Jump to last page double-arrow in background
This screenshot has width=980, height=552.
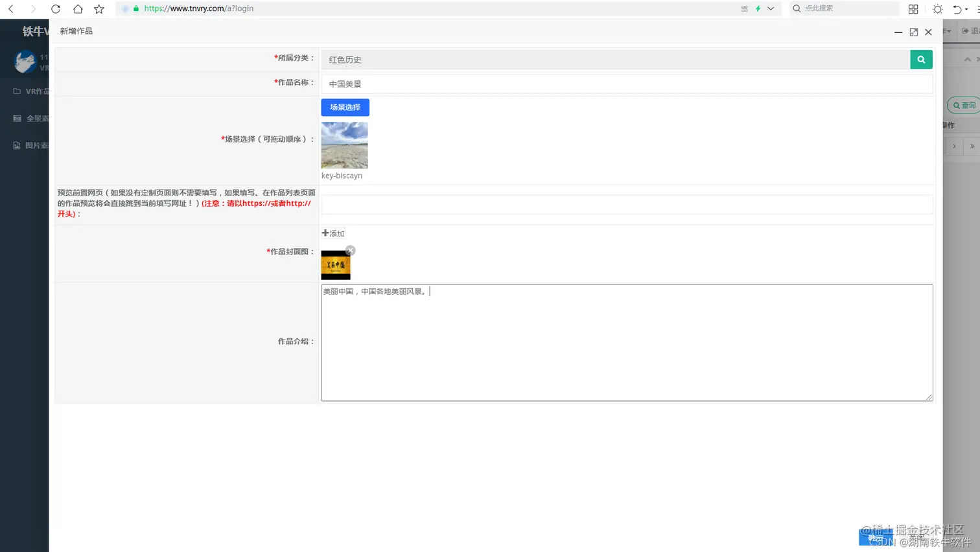972,146
